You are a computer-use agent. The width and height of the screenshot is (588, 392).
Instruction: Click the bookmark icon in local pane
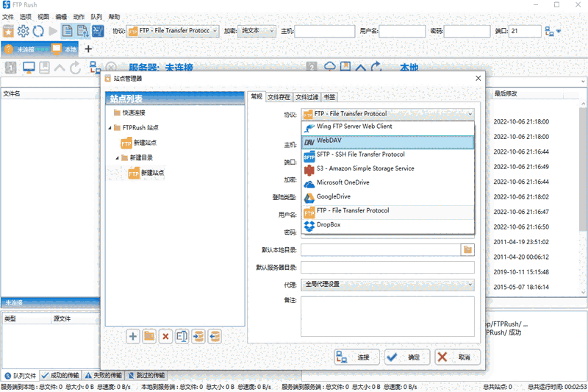point(345,66)
